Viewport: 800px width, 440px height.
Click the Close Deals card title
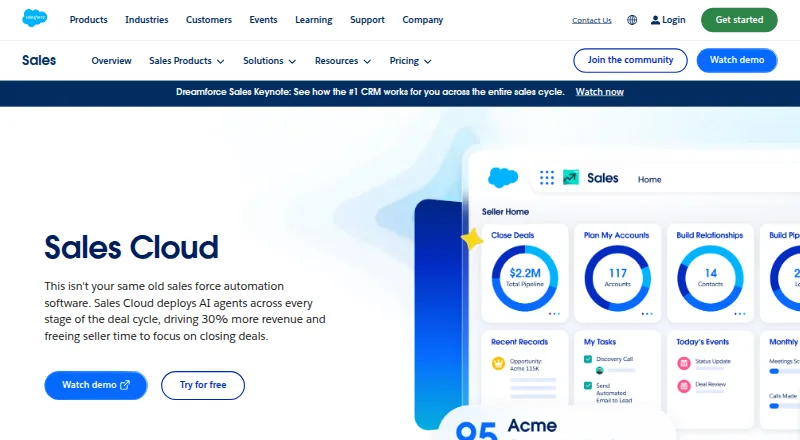pyautogui.click(x=512, y=235)
